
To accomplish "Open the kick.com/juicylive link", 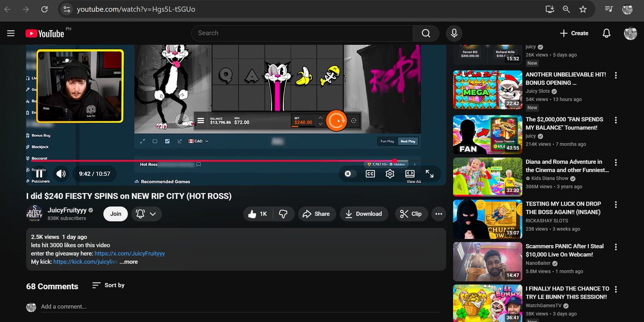I will click(85, 262).
